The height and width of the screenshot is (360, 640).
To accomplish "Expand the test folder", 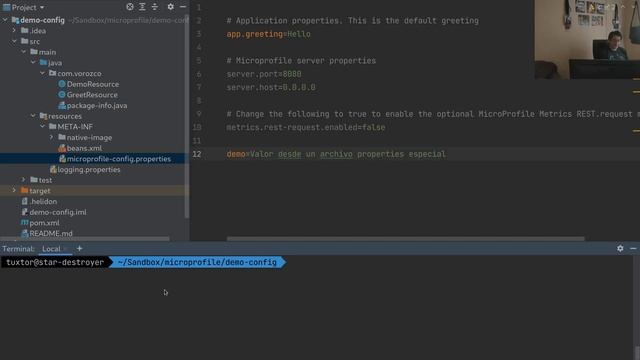I will click(24, 180).
